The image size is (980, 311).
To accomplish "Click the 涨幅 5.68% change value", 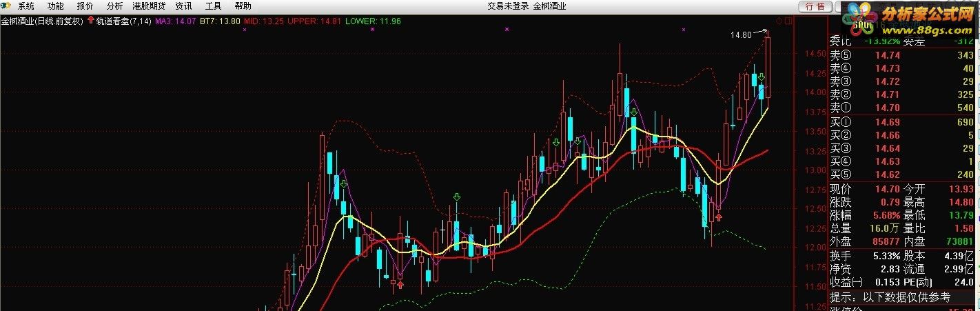I will [x=885, y=216].
